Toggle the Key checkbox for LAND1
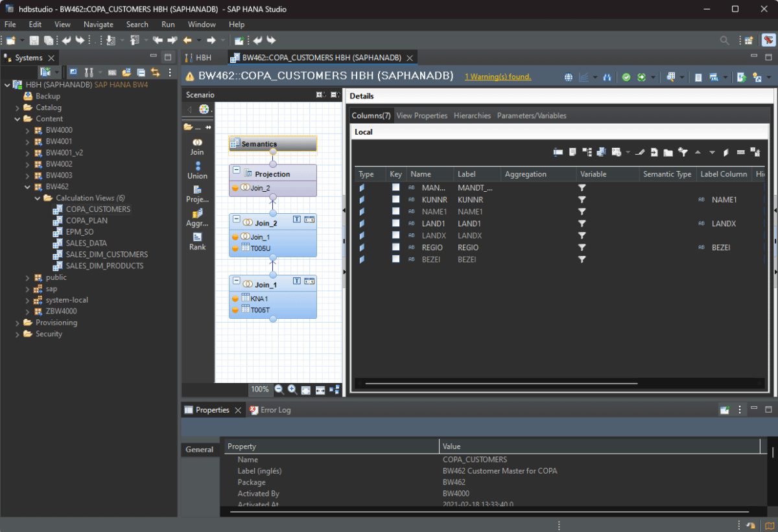This screenshot has height=532, width=778. pos(395,224)
